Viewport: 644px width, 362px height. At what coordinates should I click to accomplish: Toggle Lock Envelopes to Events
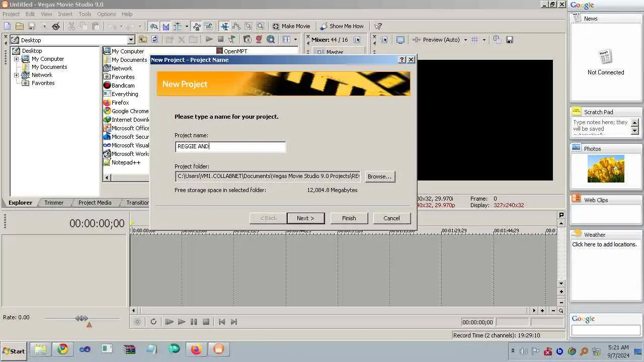[197, 26]
